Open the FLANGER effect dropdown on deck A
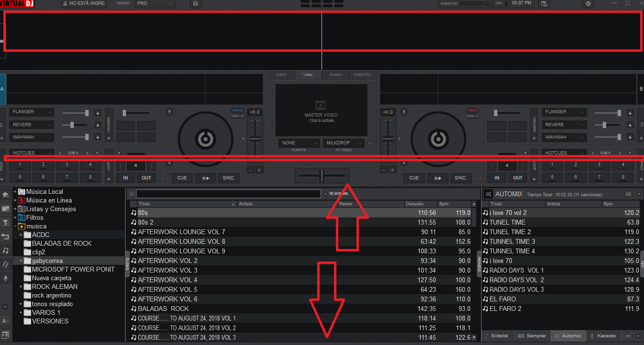 (x=31, y=112)
